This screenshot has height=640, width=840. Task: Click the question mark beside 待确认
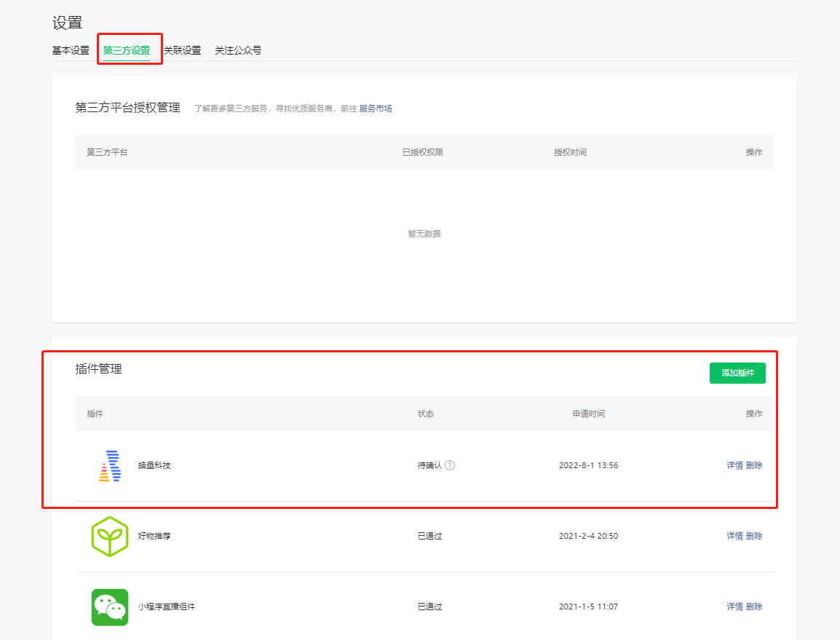pyautogui.click(x=450, y=465)
